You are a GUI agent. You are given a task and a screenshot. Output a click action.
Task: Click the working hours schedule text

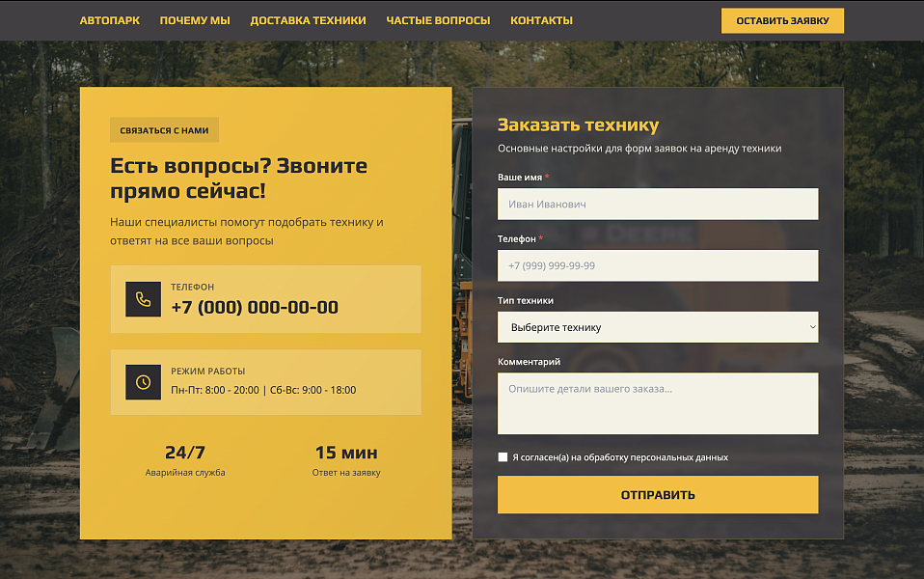(263, 390)
